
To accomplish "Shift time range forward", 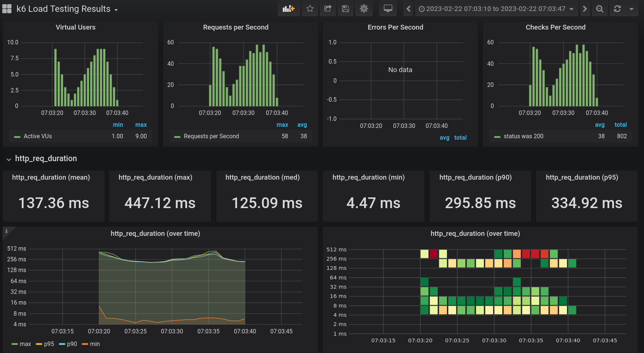I will 584,9.
